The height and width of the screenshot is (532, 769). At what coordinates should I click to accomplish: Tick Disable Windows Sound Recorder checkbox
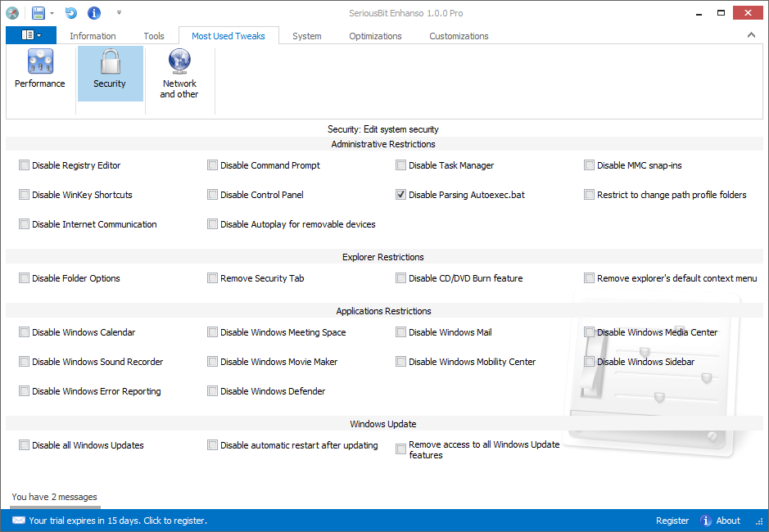click(x=24, y=362)
